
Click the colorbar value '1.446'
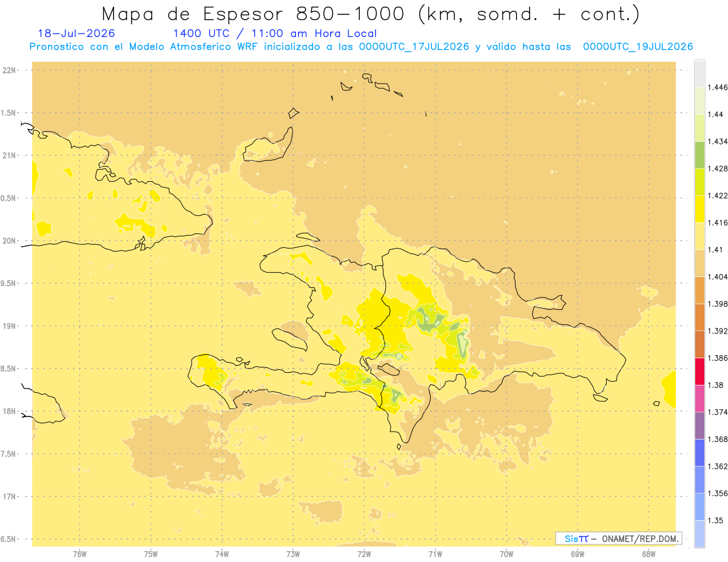(718, 87)
